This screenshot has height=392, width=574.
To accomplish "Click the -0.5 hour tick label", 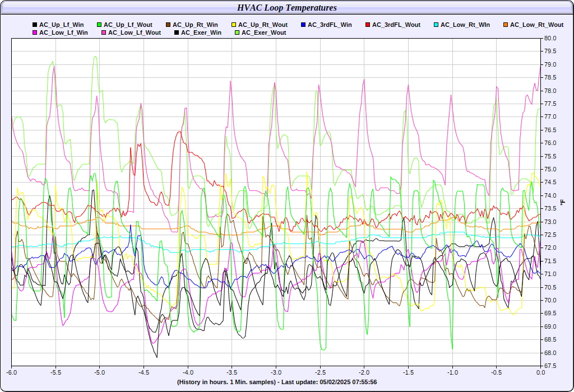I will click(497, 372).
